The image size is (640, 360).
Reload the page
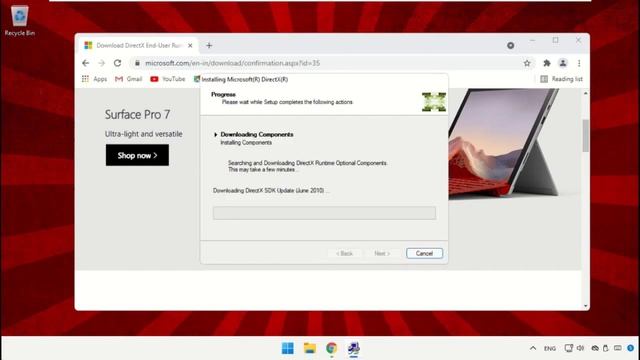[118, 63]
